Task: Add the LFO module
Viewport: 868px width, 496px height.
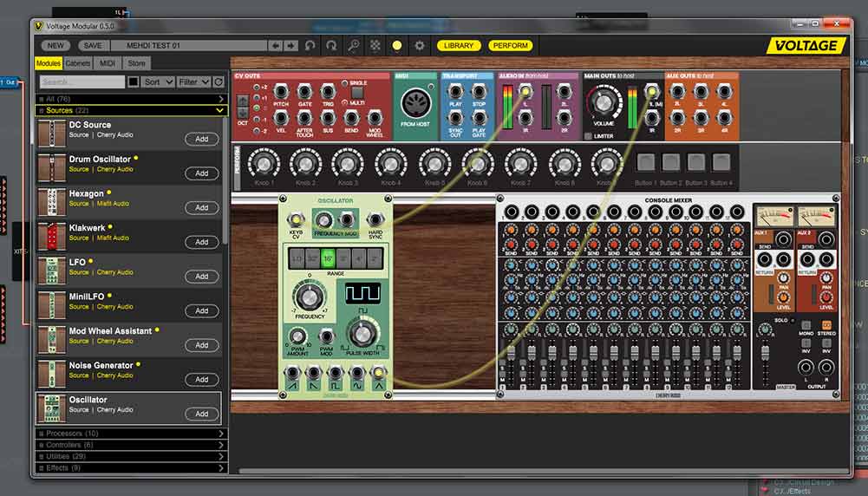Action: (x=201, y=277)
